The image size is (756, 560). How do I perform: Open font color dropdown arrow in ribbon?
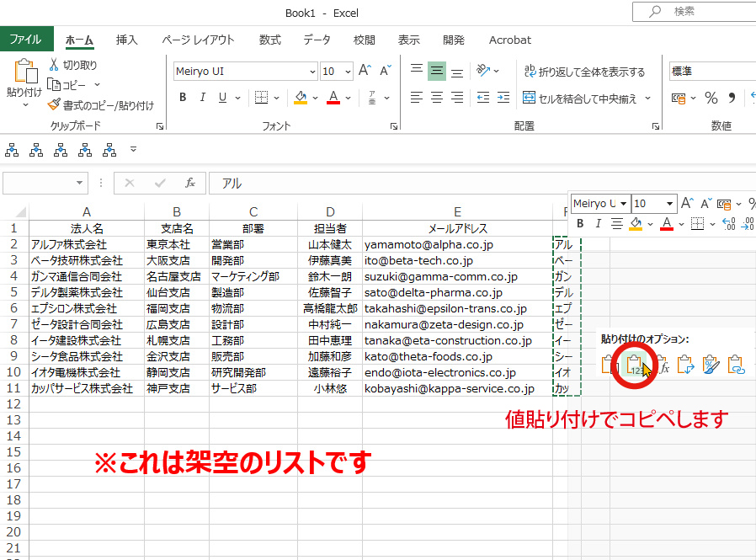tap(348, 98)
